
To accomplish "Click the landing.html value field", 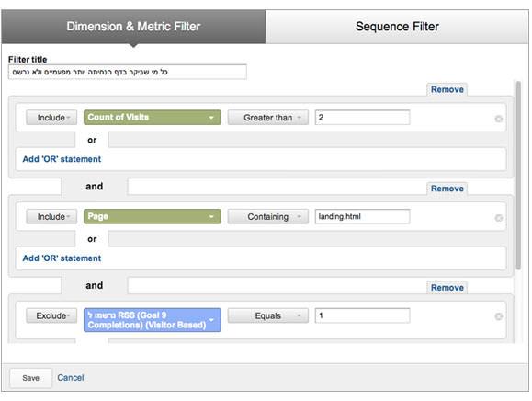I will pos(362,217).
